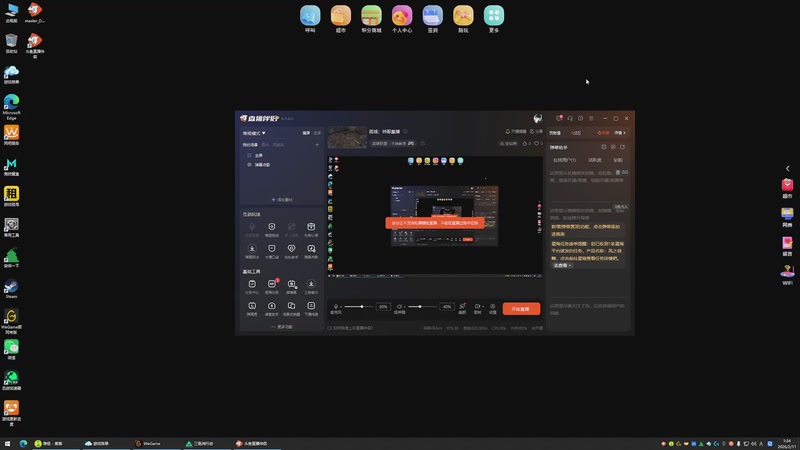Mute the speaker via its icon

pyautogui.click(x=399, y=307)
